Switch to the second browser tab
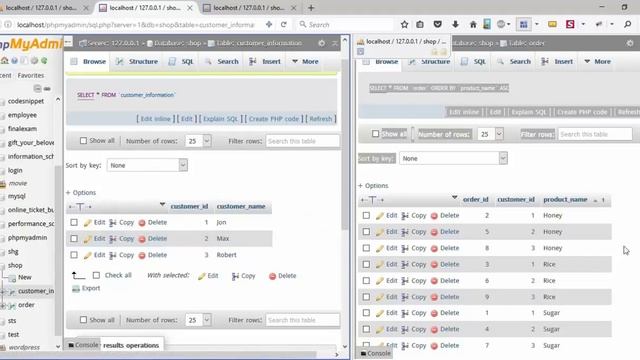This screenshot has height=360, width=640. pos(145,8)
